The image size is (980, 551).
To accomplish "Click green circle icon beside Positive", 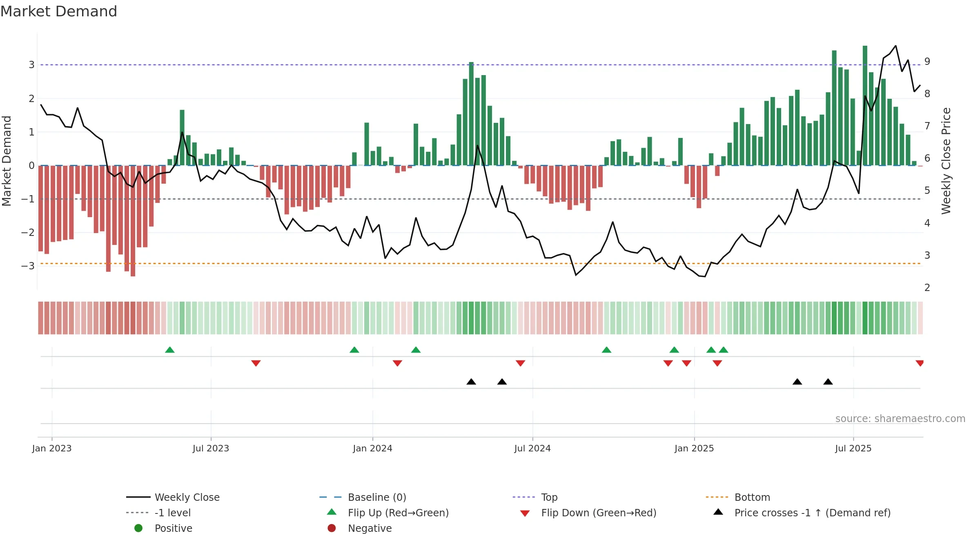I will point(138,528).
